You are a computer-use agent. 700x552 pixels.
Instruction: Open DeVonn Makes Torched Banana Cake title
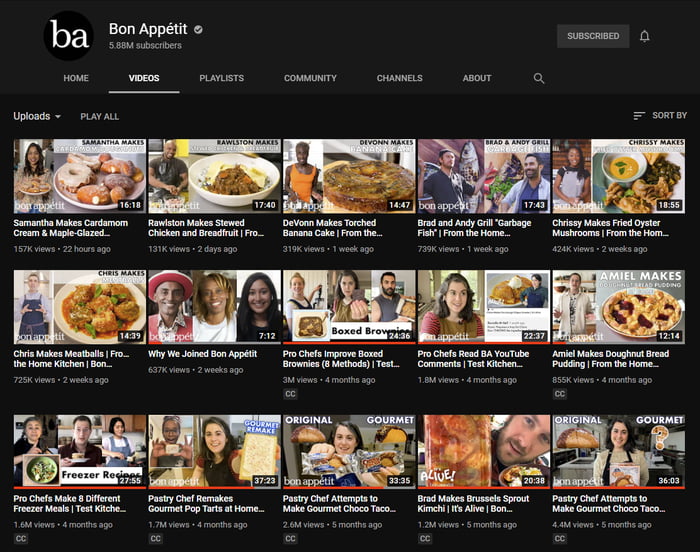[332, 228]
